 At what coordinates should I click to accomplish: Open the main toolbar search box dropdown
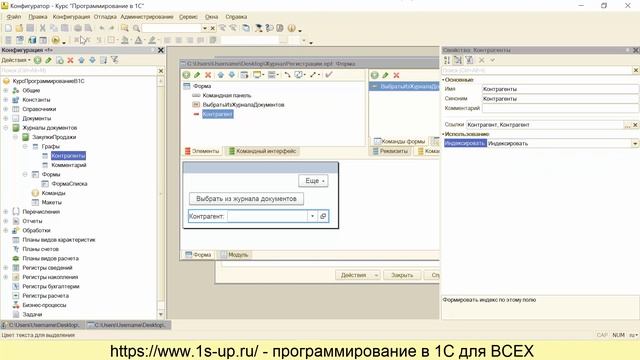[204, 28]
